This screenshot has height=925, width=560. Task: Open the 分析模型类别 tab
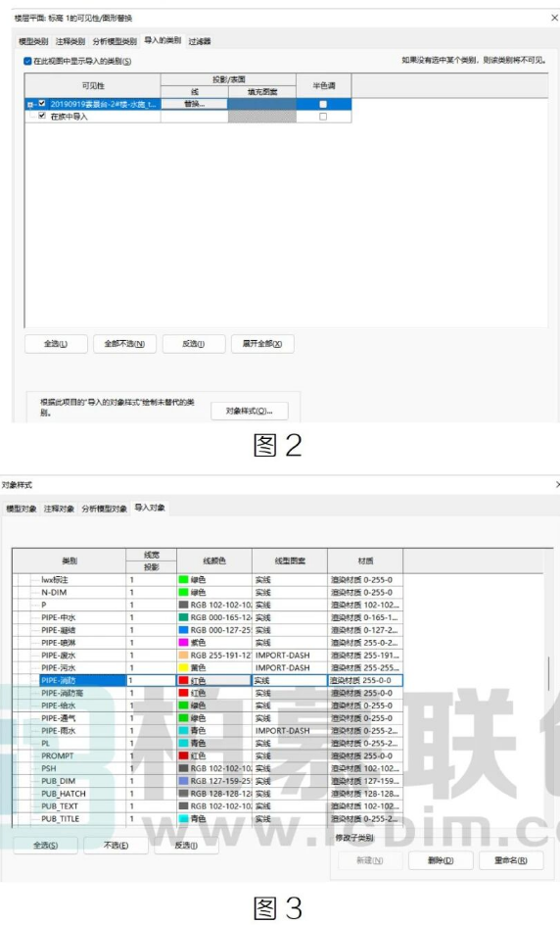point(115,41)
